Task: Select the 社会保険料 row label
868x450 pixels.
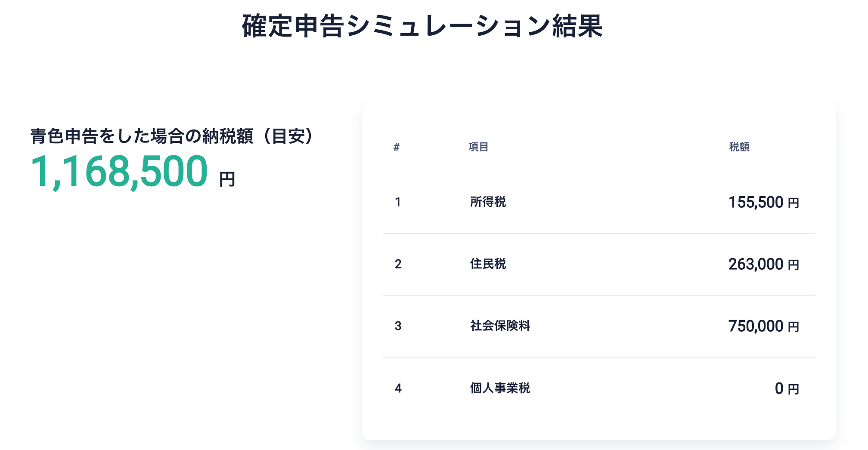Action: [x=500, y=326]
